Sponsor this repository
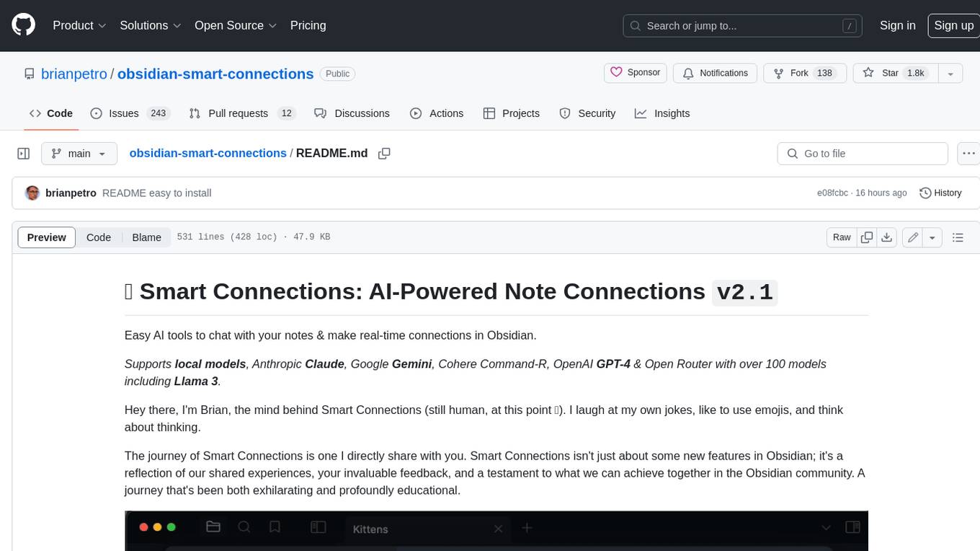 coord(635,73)
